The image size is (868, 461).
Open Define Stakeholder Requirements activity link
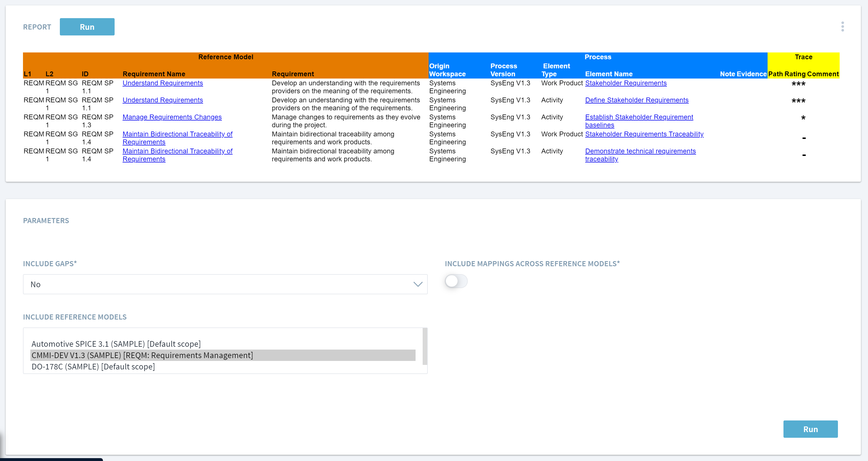pyautogui.click(x=637, y=100)
